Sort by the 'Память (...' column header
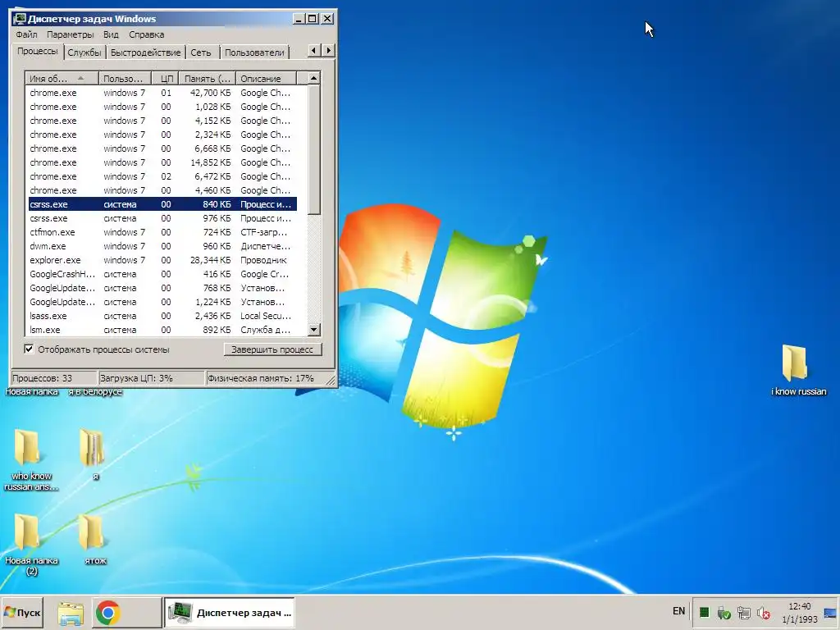Image resolution: width=840 pixels, height=630 pixels. (208, 79)
